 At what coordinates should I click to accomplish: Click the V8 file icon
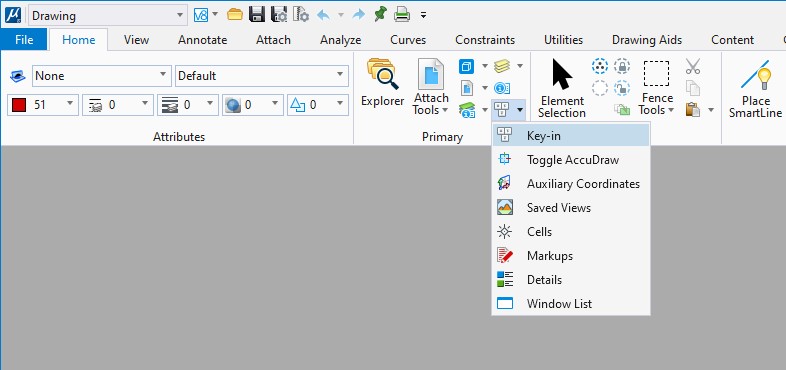(x=201, y=15)
